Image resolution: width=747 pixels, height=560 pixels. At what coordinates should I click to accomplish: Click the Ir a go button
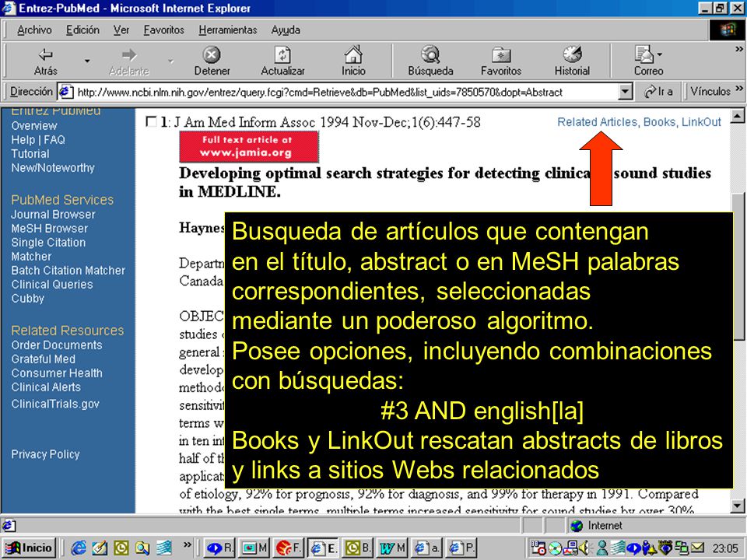pyautogui.click(x=658, y=92)
